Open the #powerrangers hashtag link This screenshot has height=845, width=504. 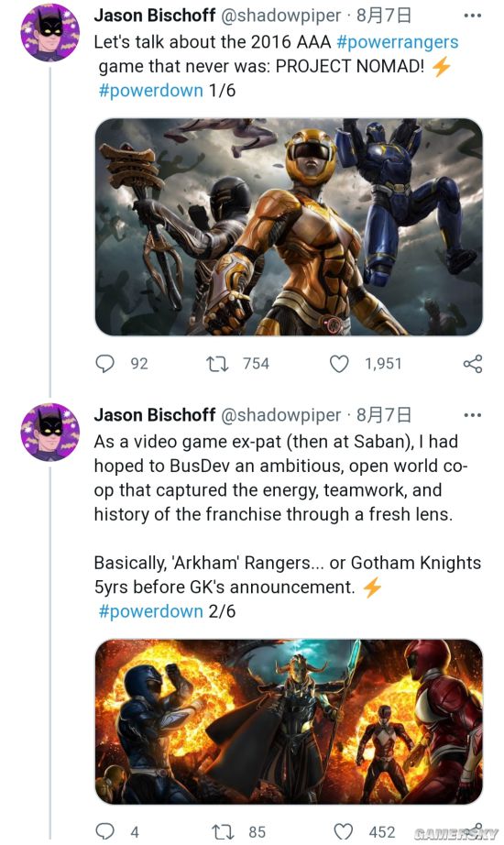(398, 42)
